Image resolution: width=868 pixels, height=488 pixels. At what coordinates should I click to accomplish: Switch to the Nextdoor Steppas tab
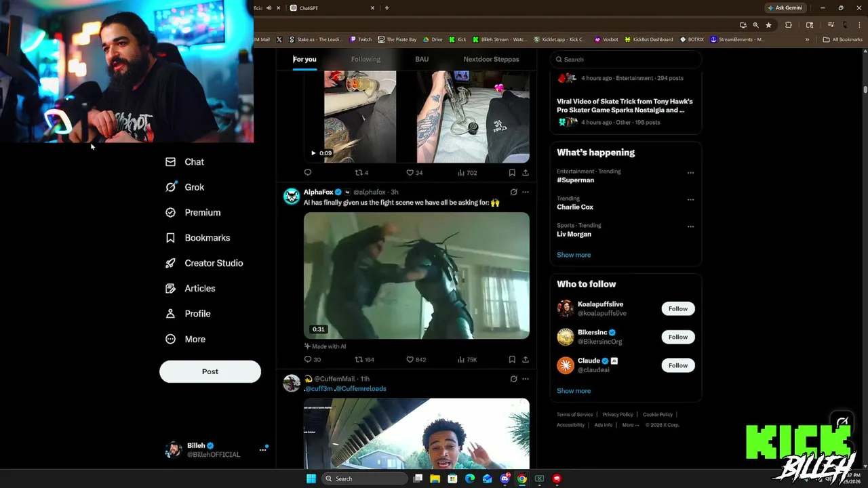click(491, 59)
